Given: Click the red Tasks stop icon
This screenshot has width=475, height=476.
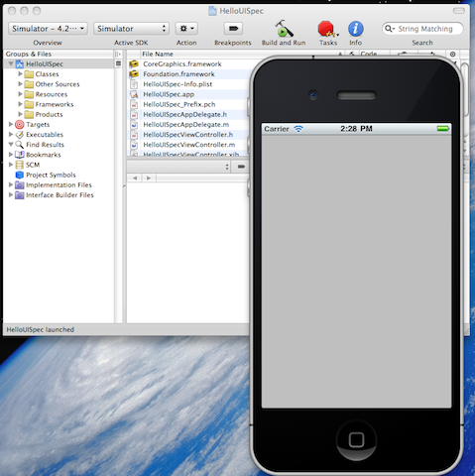Looking at the screenshot, I should [x=327, y=29].
